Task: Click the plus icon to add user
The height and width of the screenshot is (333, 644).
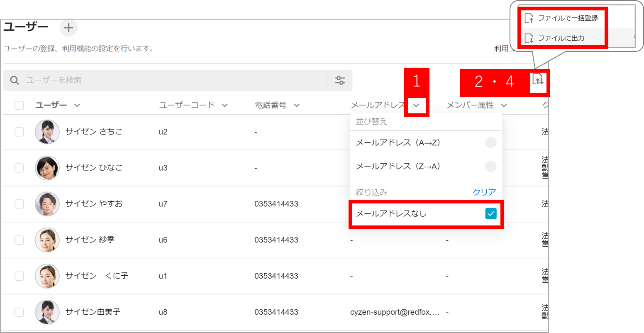Action: point(68,28)
